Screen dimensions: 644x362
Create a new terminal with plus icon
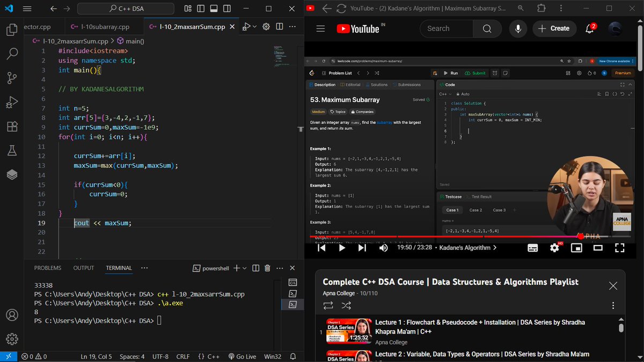pos(236,268)
